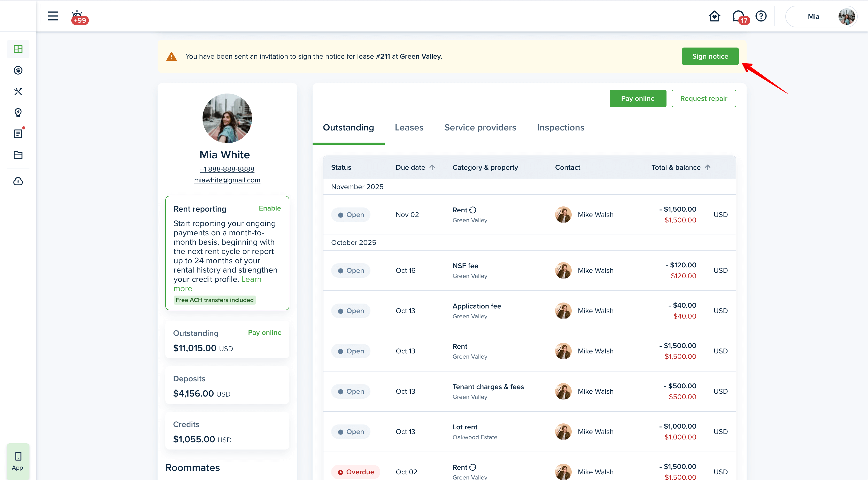Screen dimensions: 868x480
Task: Open Mia user profile menu
Action: pos(821,17)
